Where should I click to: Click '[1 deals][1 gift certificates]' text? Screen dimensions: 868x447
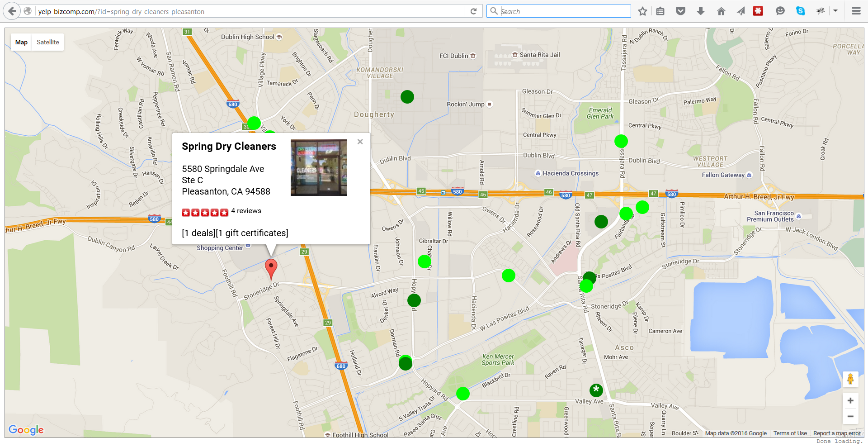(235, 233)
